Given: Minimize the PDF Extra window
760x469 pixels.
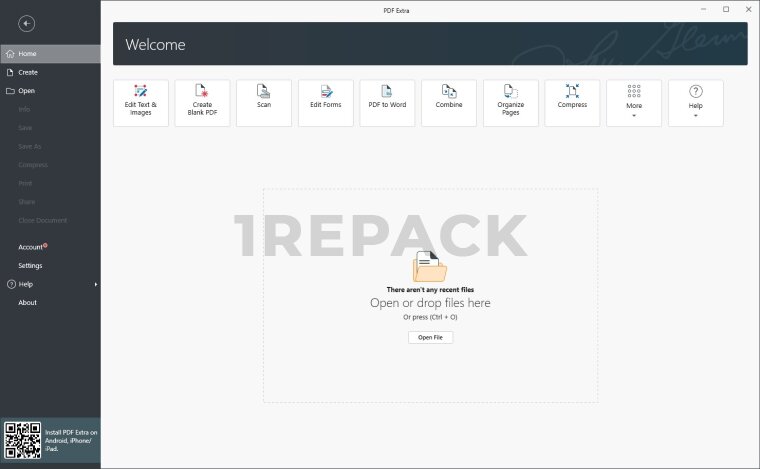Looking at the screenshot, I should 703,9.
